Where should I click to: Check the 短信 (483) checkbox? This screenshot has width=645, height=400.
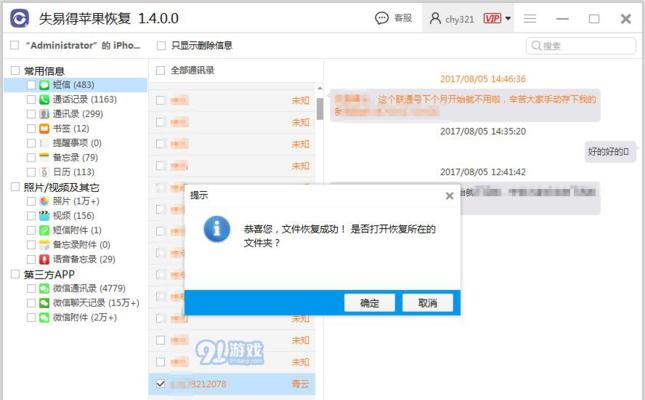tap(31, 85)
